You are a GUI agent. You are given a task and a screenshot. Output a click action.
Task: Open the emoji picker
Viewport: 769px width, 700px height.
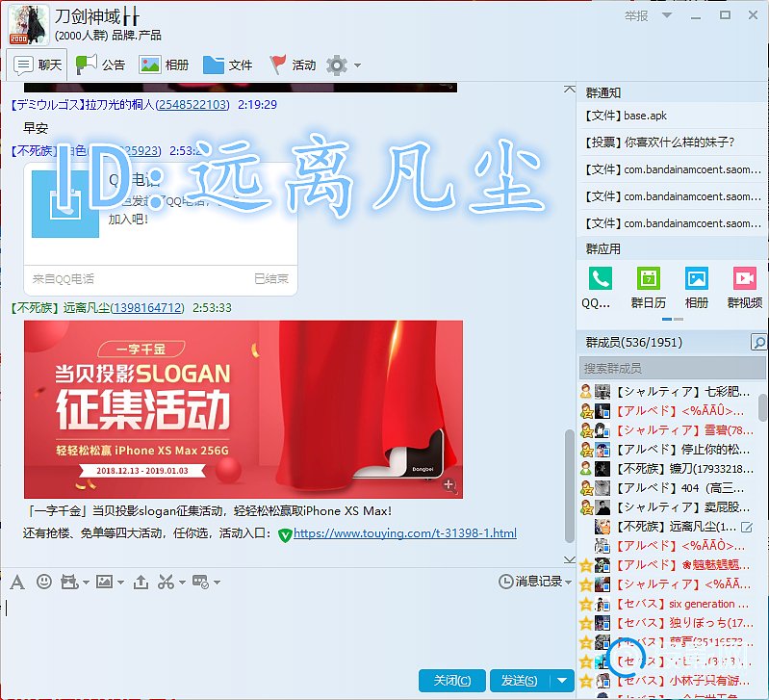coord(44,582)
